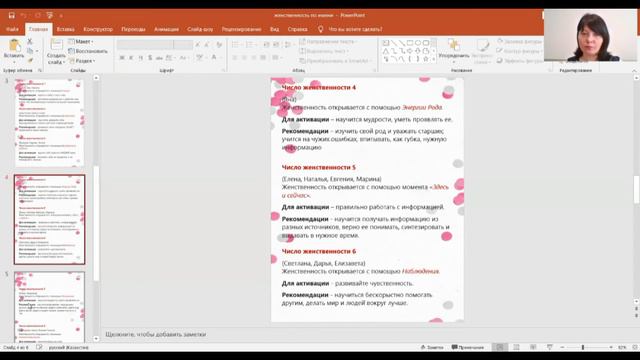Redo action in Quick Access toolbar
Screen dimensions: 640x360
pyautogui.click(x=38, y=15)
